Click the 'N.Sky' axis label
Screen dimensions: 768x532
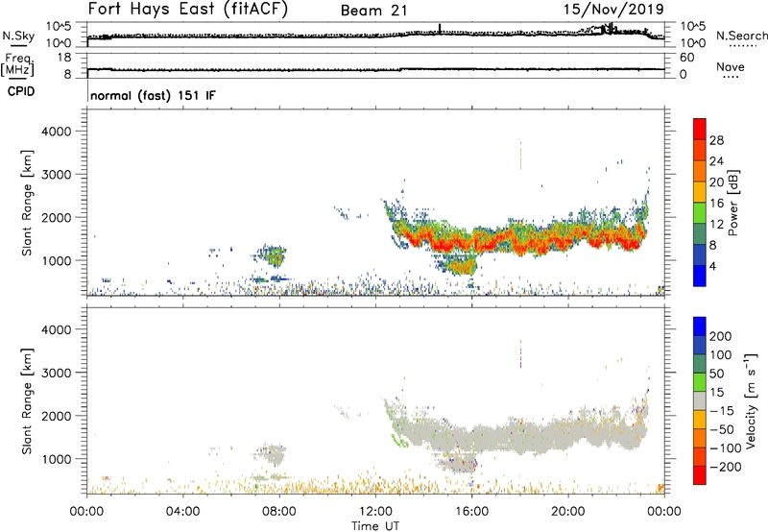pyautogui.click(x=18, y=36)
